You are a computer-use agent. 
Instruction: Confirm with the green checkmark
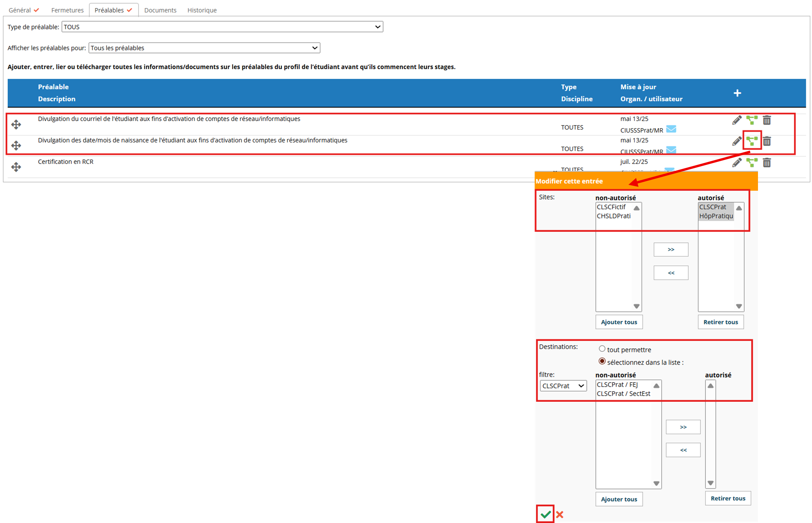545,515
